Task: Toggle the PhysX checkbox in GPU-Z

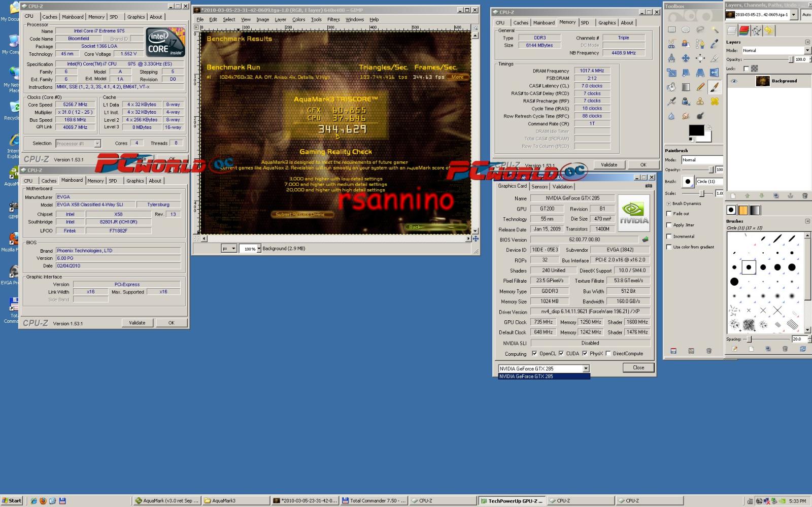Action: pyautogui.click(x=585, y=354)
